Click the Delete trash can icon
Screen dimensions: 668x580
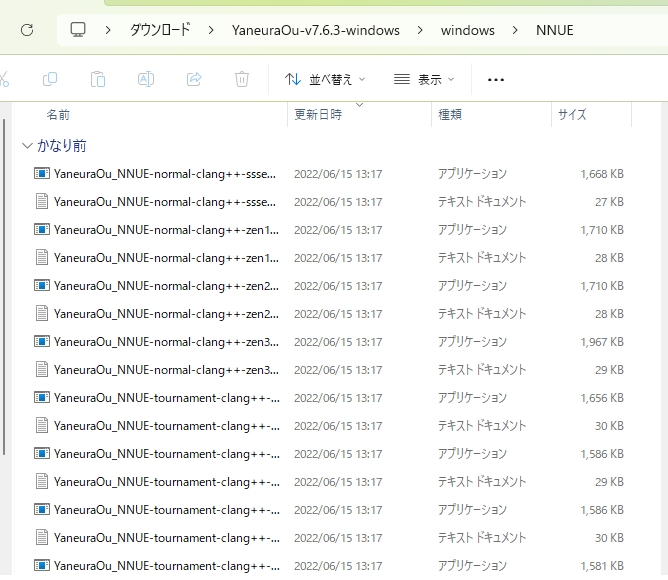pos(242,79)
